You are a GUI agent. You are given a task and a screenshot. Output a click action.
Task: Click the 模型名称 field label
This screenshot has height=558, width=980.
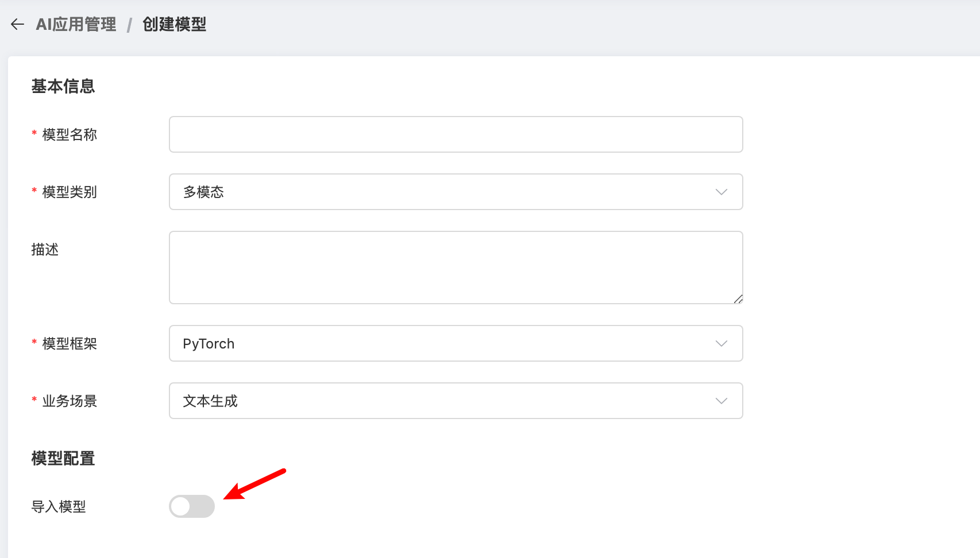[x=70, y=134]
